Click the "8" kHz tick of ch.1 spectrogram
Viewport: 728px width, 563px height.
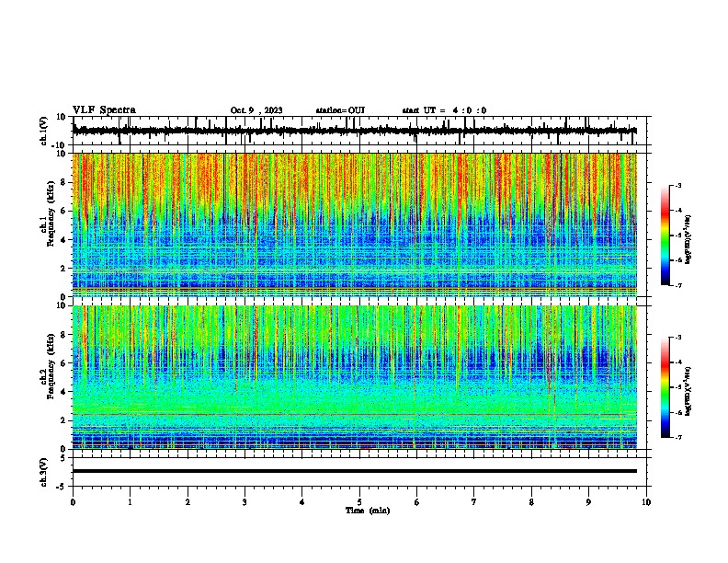click(64, 182)
